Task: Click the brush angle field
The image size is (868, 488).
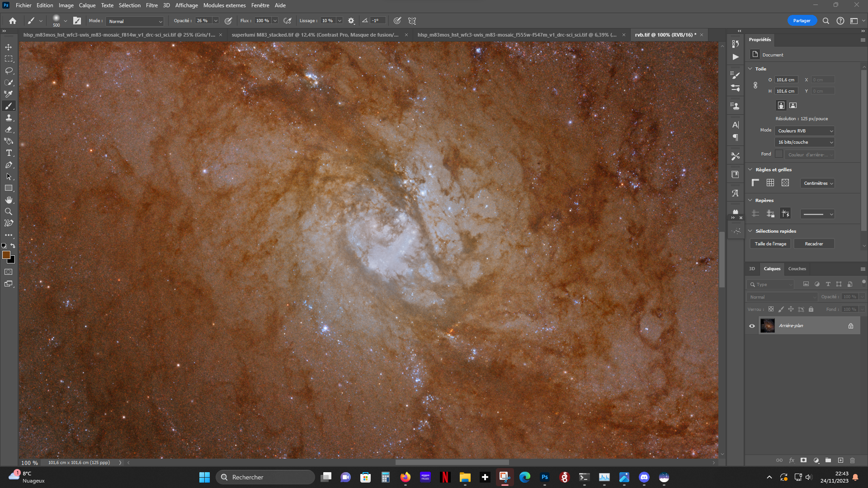Action: point(378,21)
